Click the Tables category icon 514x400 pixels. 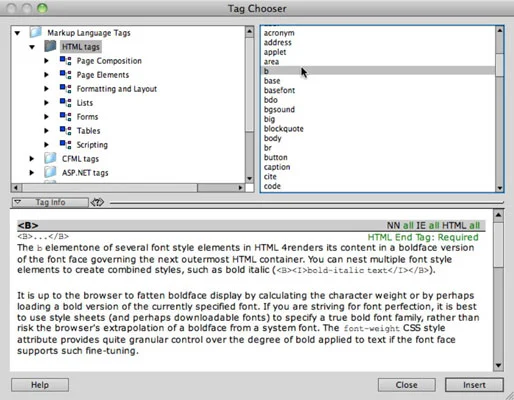[65, 130]
